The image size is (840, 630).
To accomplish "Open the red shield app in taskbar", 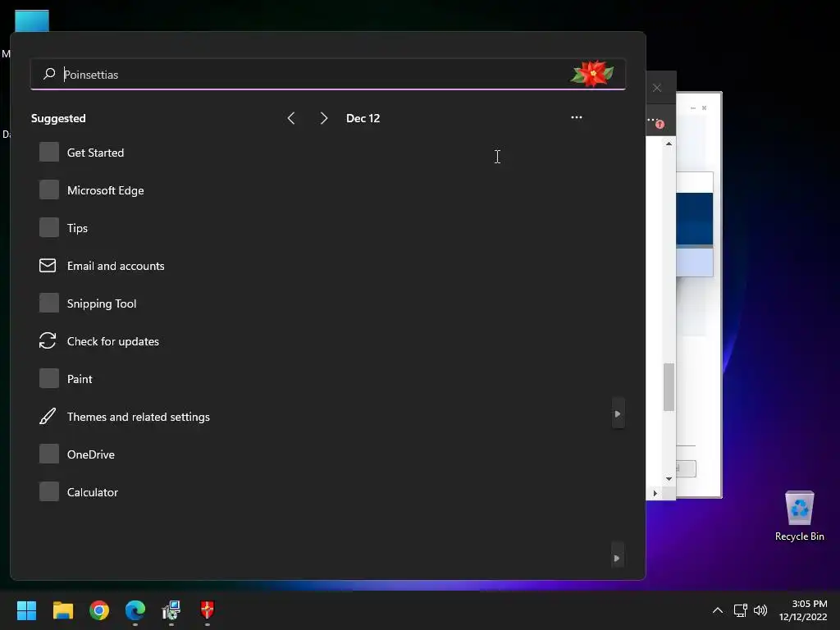I will [x=208, y=609].
